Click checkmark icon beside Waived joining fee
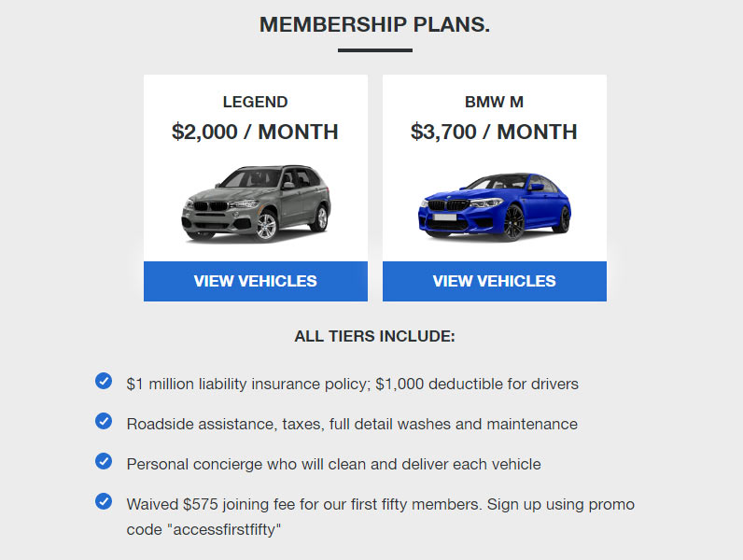This screenshot has height=560, width=743. 104,501
